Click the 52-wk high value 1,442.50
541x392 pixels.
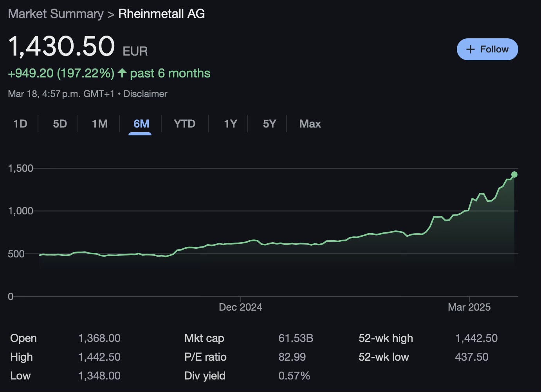pos(476,338)
